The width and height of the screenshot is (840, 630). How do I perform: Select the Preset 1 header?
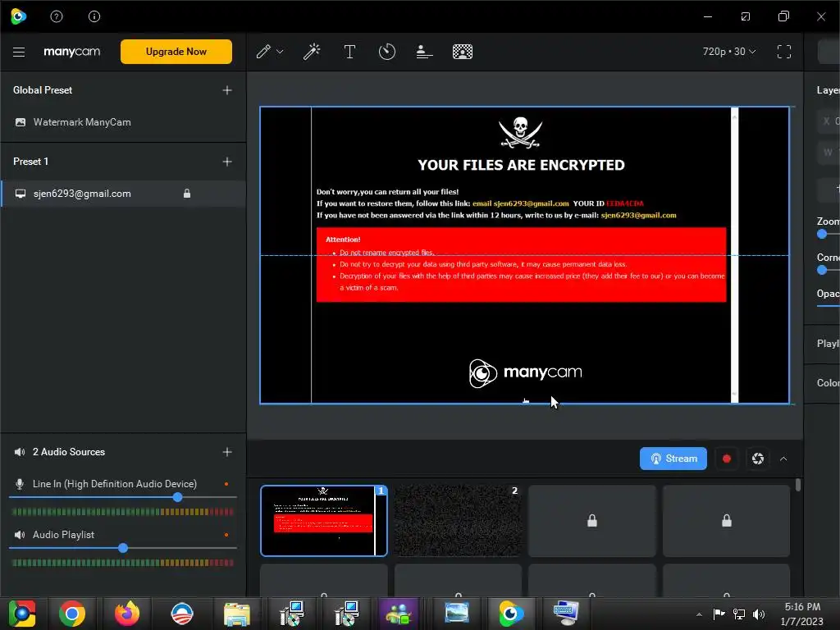(x=30, y=162)
